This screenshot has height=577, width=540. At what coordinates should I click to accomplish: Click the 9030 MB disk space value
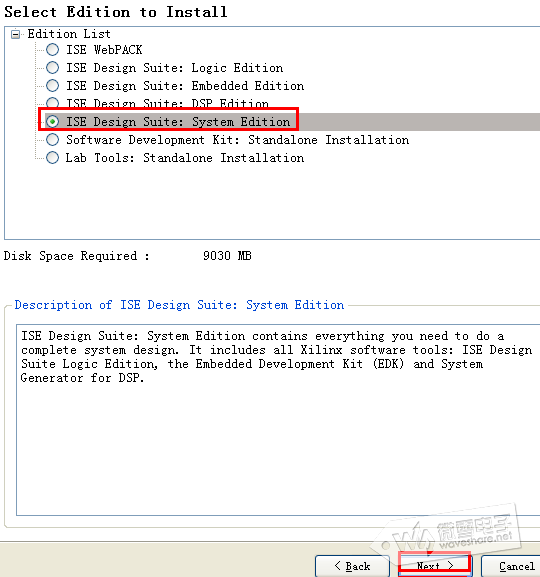(227, 256)
